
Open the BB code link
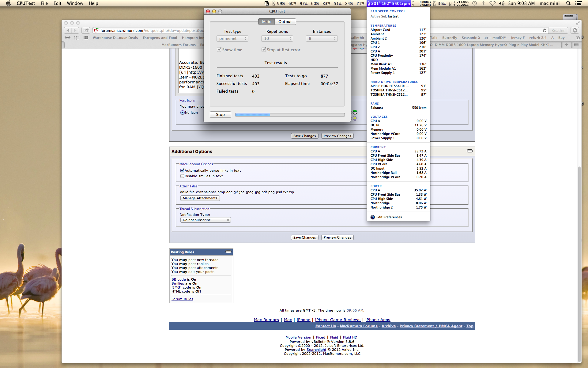tap(179, 279)
